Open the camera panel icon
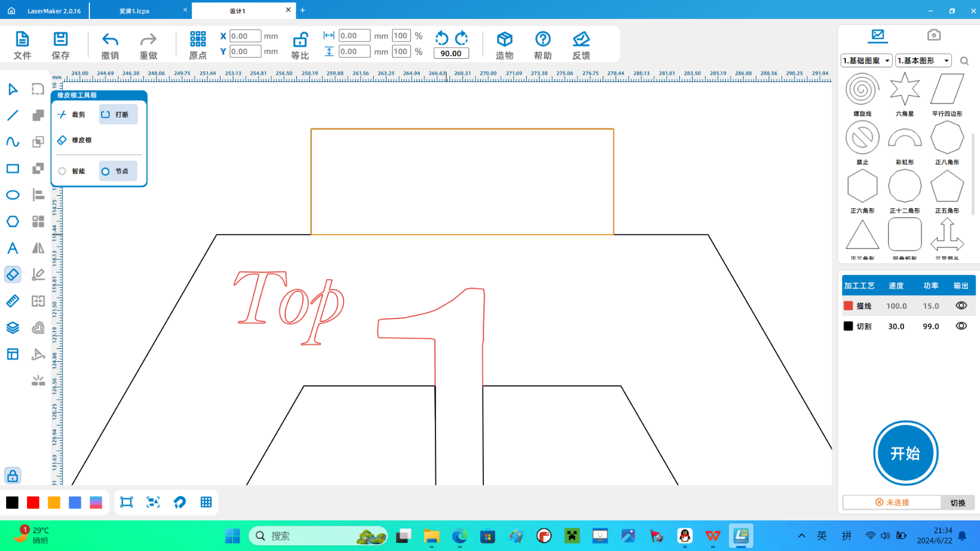980x551 pixels. 933,35
